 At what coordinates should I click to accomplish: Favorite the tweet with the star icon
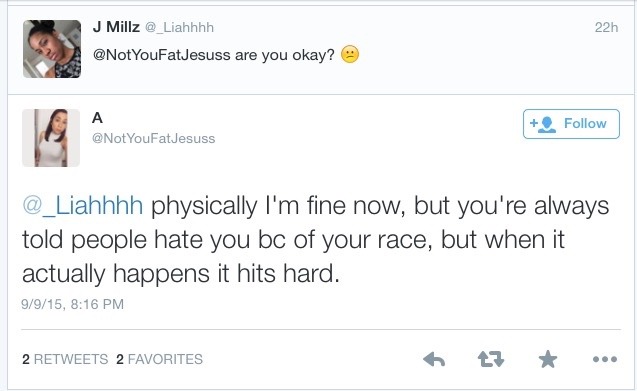coord(548,359)
